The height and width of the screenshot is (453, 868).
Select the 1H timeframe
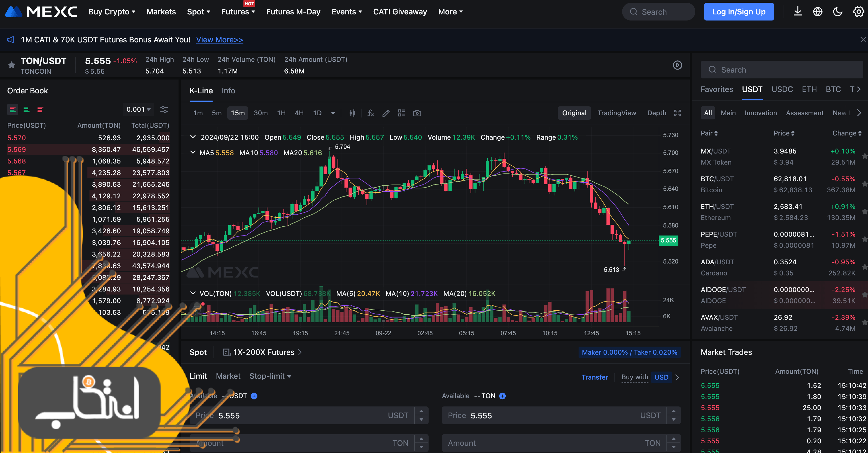click(281, 113)
